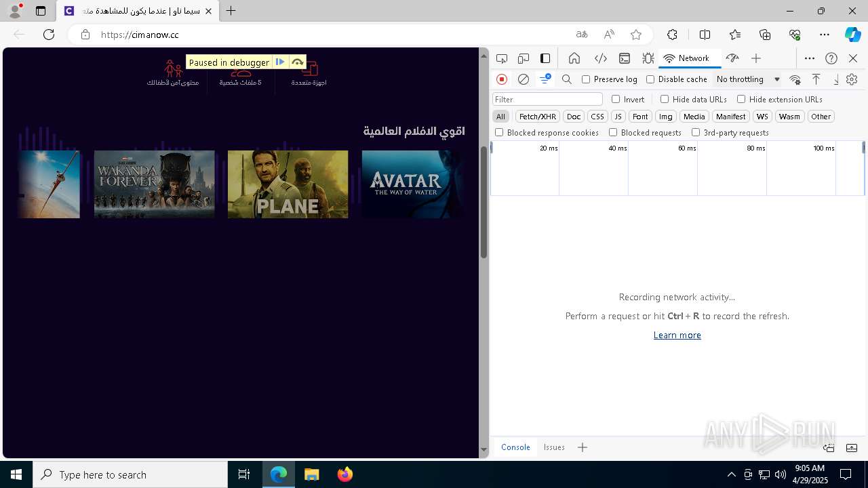Open network conditions Wi-Fi gear icon
This screenshot has width=868, height=488.
pos(795,79)
